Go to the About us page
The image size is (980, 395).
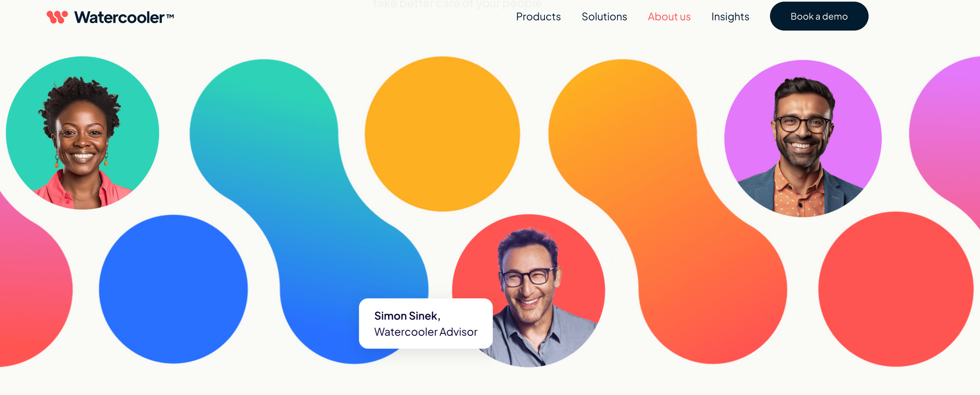point(669,17)
